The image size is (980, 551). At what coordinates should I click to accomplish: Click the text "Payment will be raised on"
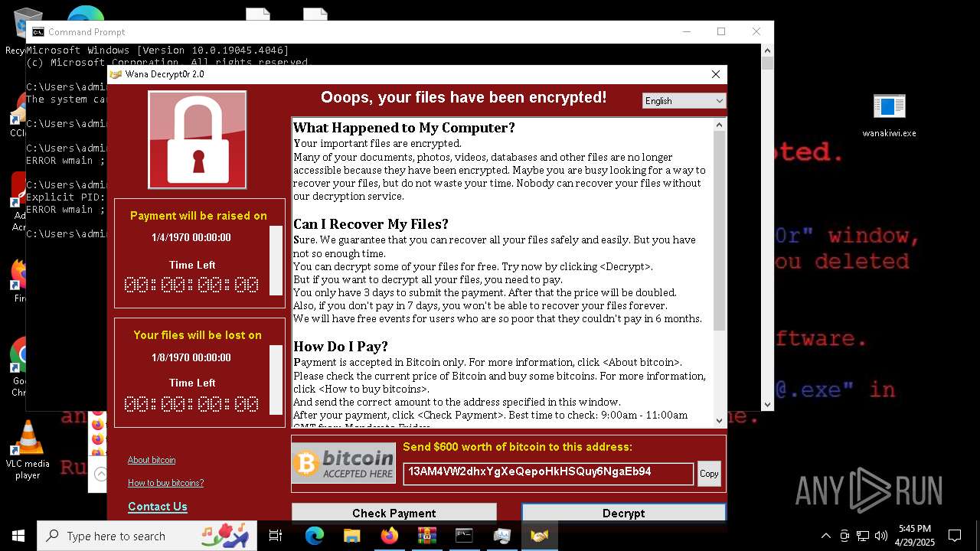pos(198,216)
